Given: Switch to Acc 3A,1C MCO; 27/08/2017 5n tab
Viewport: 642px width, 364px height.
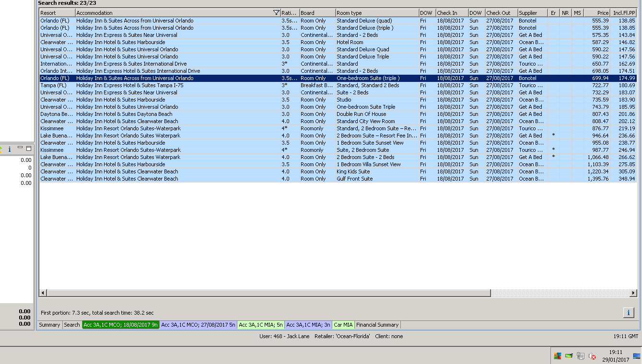Looking at the screenshot, I should pyautogui.click(x=198, y=325).
